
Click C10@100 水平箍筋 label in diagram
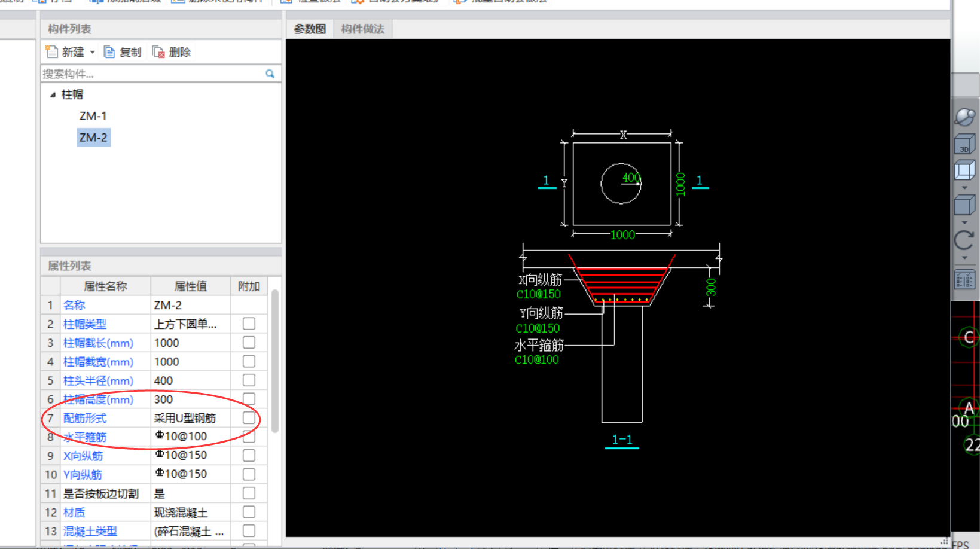pos(537,360)
